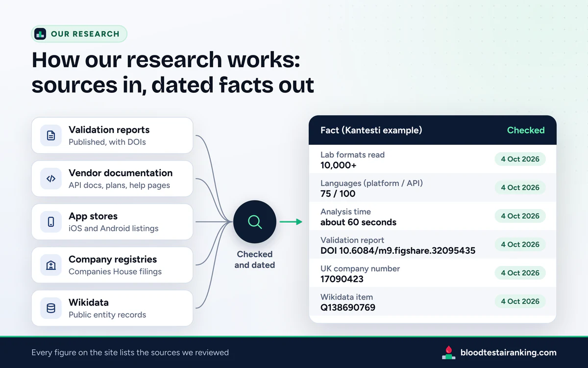
Task: Click the UK company number label
Action: (x=360, y=268)
